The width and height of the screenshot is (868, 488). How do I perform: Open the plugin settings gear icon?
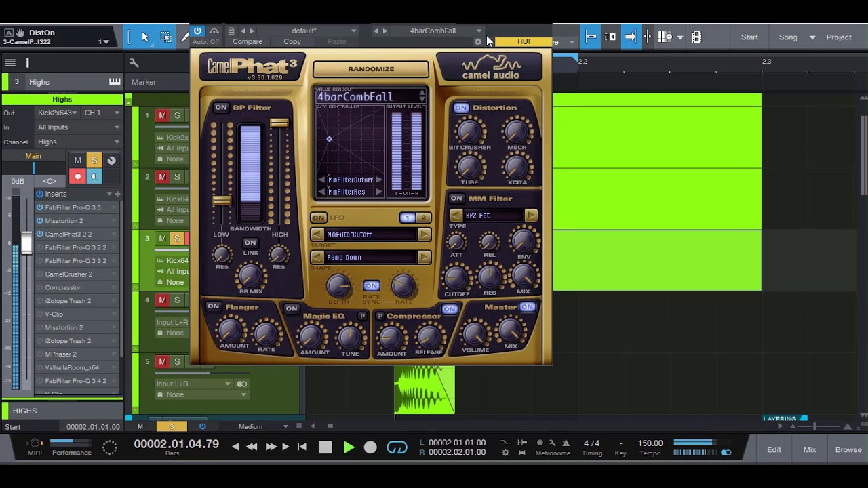[478, 42]
